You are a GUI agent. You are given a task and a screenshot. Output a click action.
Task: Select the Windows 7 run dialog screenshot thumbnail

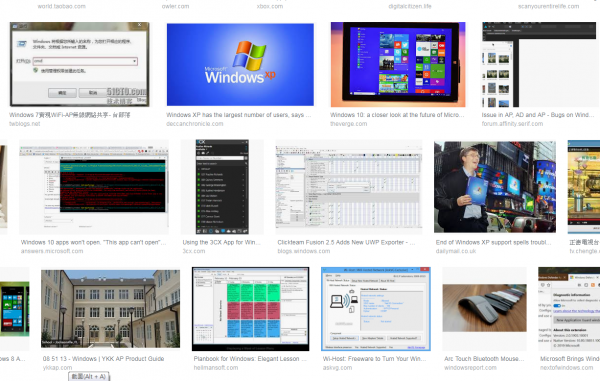click(80, 64)
